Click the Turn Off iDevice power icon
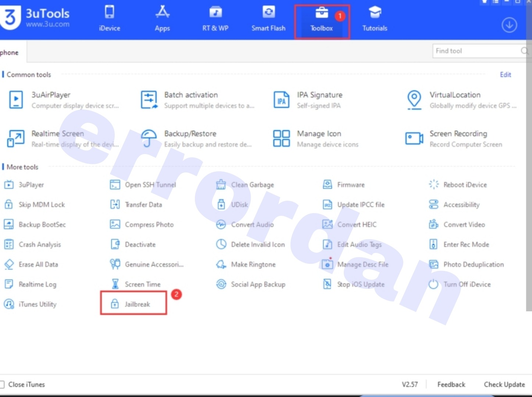 pos(434,284)
